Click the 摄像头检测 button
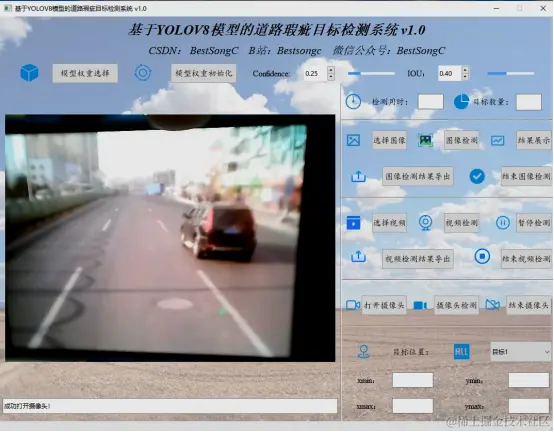This screenshot has height=432, width=554. tap(456, 305)
